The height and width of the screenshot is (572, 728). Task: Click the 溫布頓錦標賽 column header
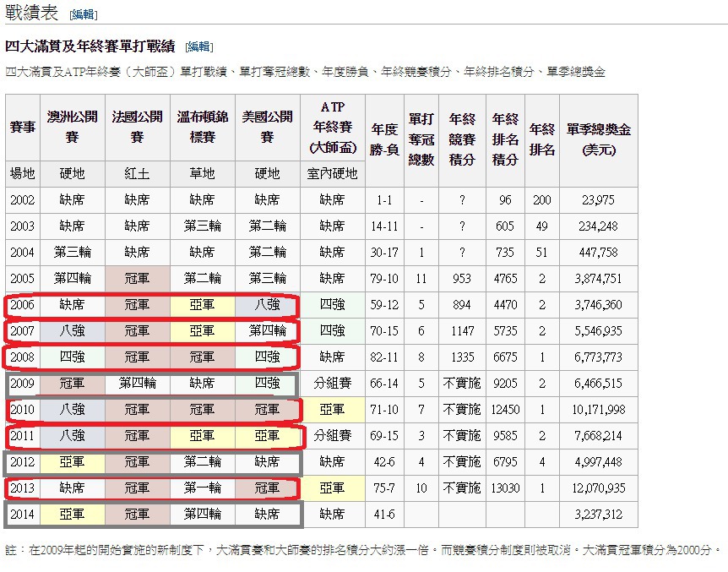(x=203, y=128)
